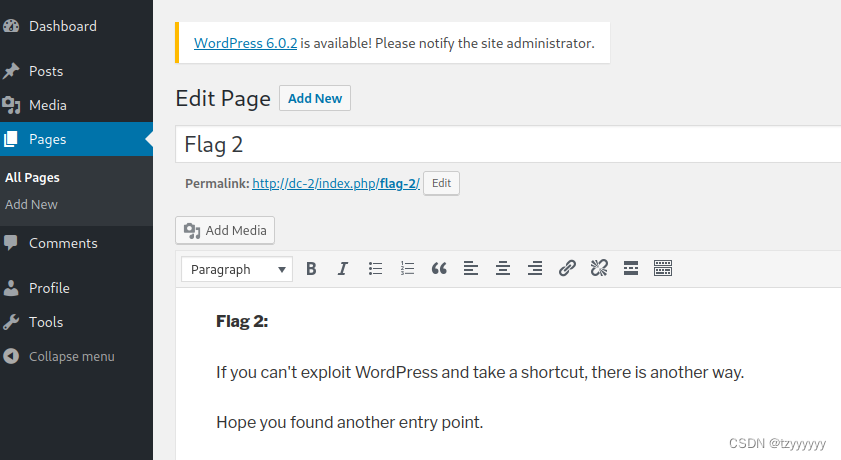841x460 pixels.
Task: Click the Profile user icon
Action: point(11,288)
